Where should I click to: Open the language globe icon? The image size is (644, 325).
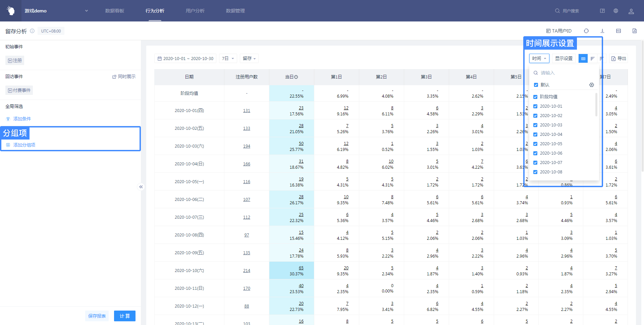pos(615,11)
